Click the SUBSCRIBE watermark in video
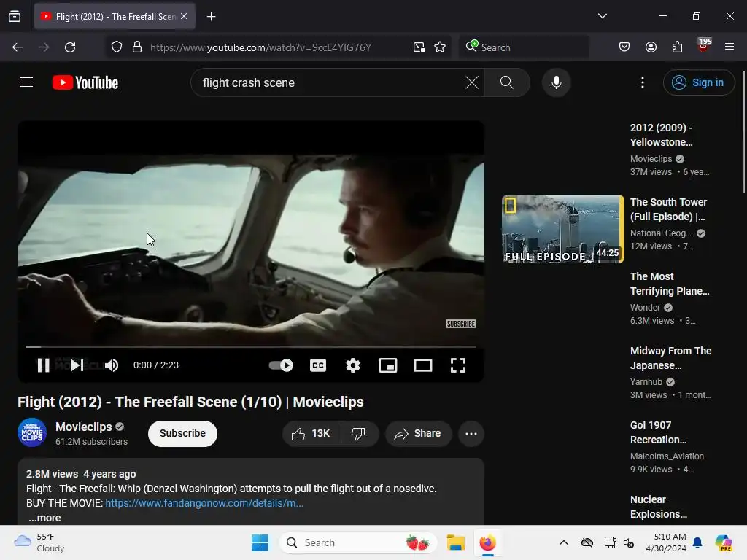 (x=461, y=324)
